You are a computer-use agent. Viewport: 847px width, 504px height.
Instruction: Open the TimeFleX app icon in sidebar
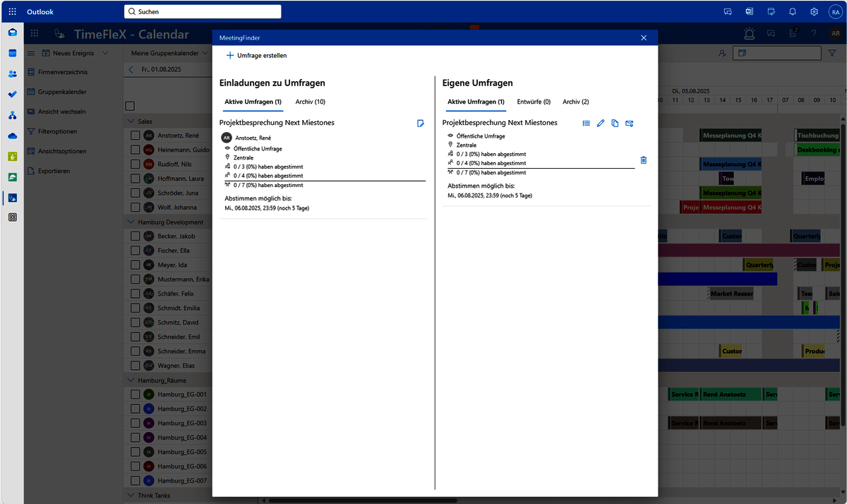(13, 198)
